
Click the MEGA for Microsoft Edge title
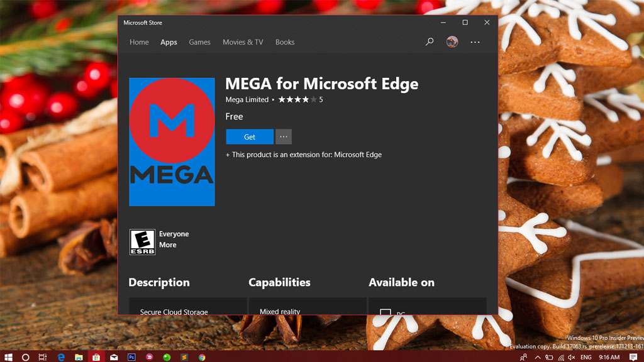point(321,84)
